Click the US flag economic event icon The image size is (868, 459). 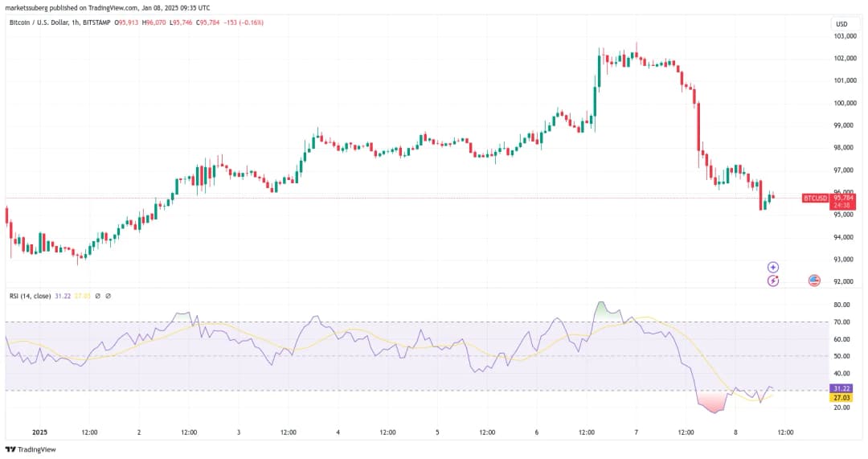coord(813,281)
